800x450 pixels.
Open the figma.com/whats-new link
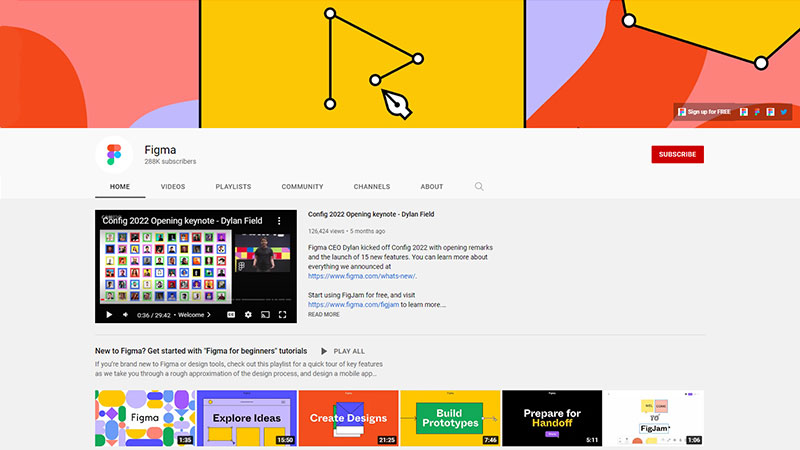tap(362, 276)
